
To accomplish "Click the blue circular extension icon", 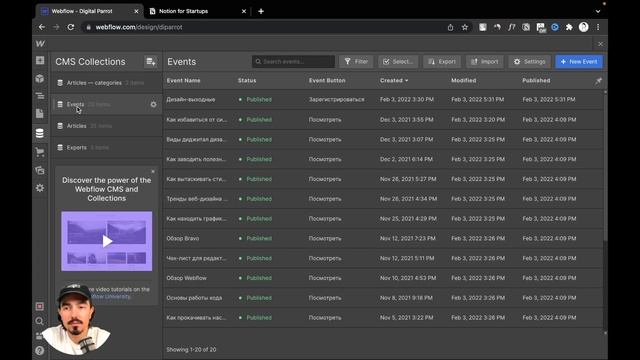I will click(x=555, y=27).
